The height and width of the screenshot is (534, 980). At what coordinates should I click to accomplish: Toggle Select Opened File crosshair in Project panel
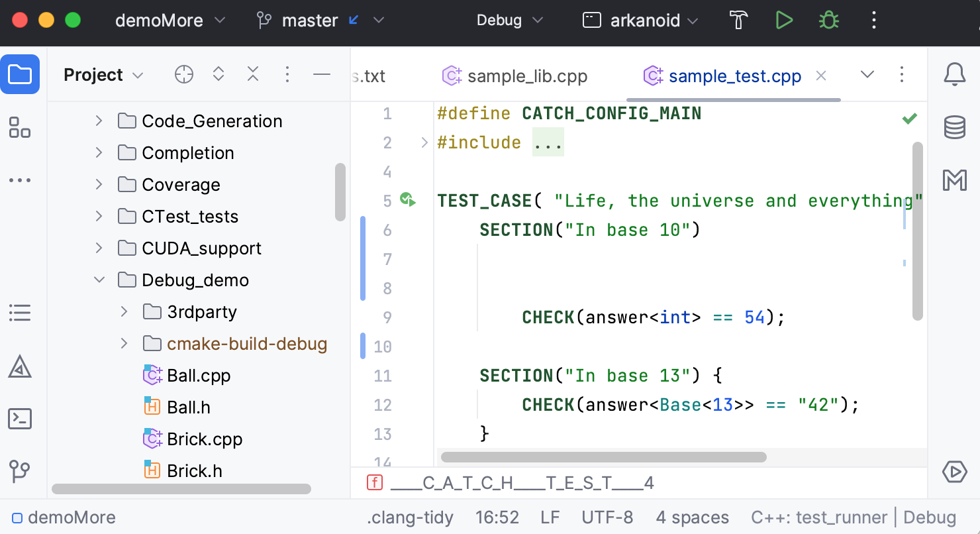183,74
